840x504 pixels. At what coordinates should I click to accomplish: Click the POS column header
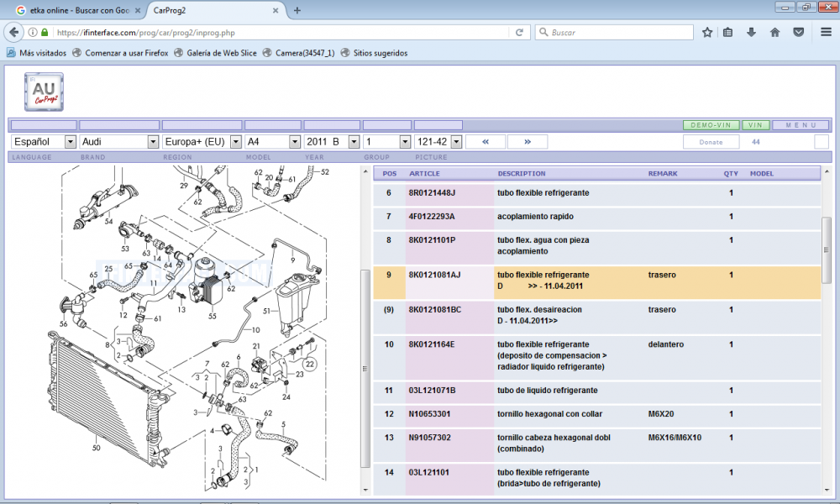390,174
